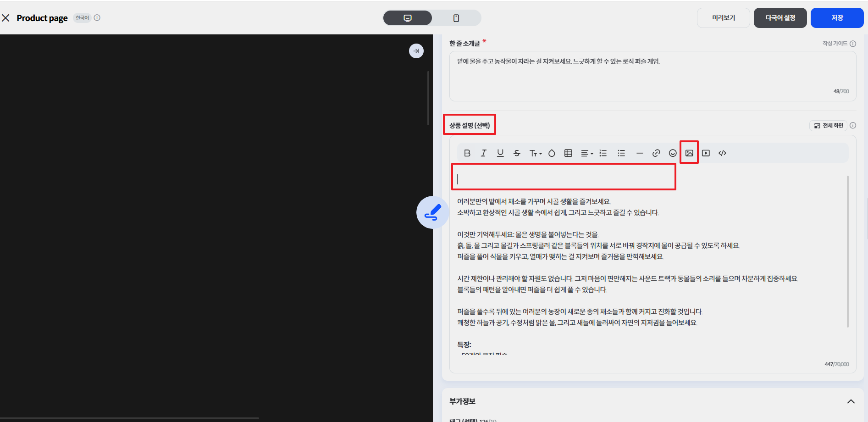Open the emoji picker
The height and width of the screenshot is (422, 868).
click(673, 153)
